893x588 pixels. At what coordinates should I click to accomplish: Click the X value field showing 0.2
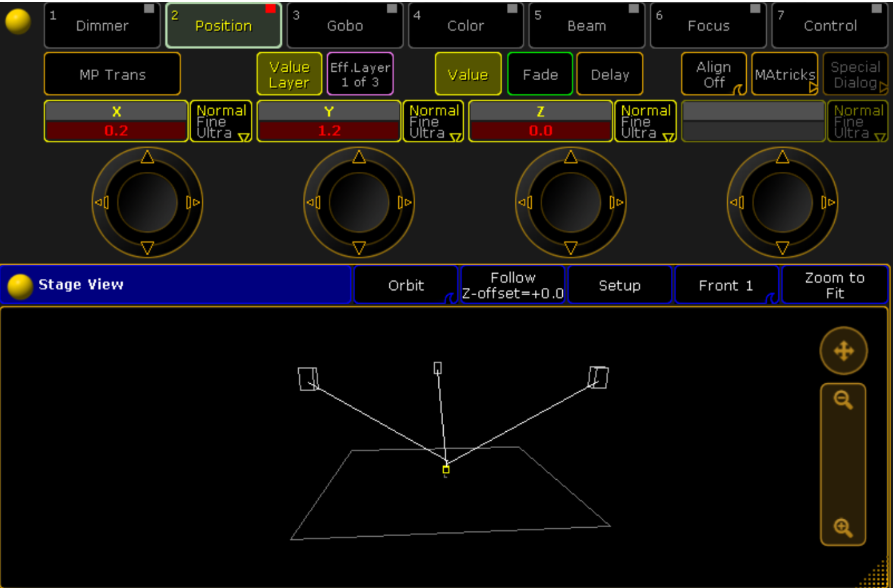click(x=116, y=131)
